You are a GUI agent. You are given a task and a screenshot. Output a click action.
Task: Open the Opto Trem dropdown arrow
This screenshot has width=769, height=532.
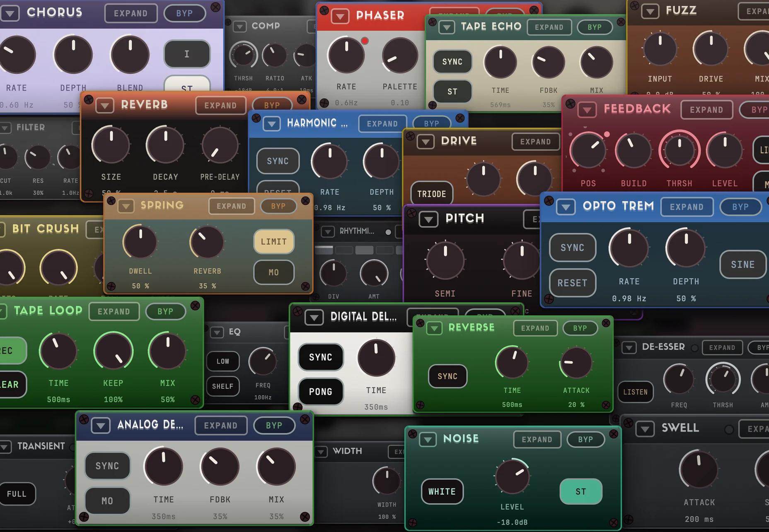click(x=566, y=207)
